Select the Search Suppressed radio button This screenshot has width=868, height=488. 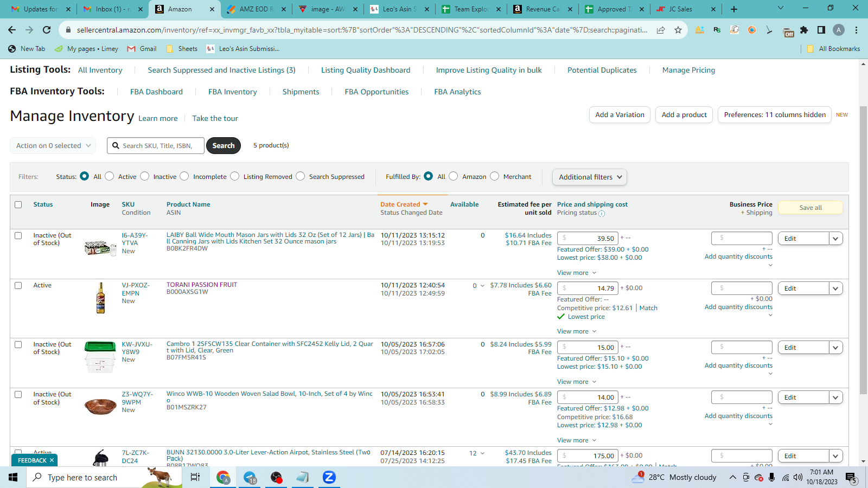pyautogui.click(x=301, y=176)
